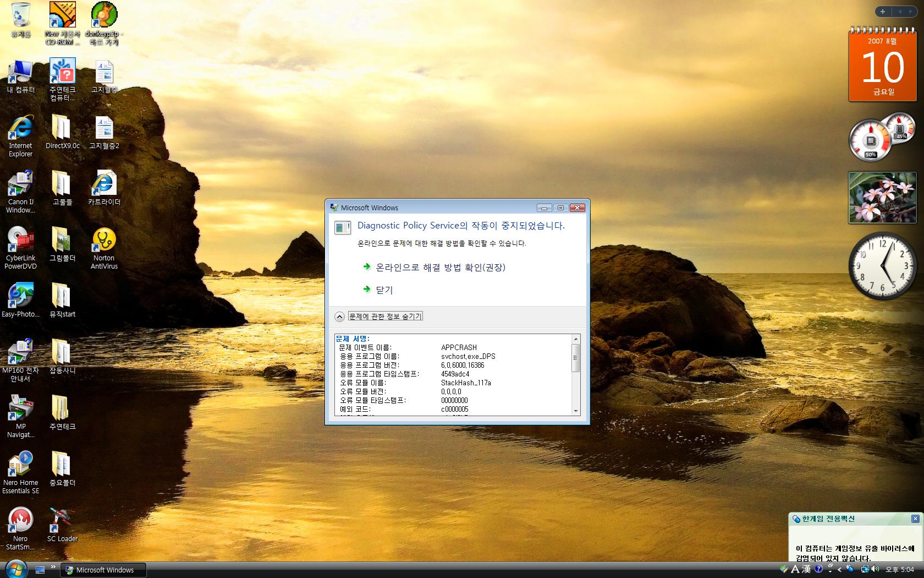Open the 카트라이더 shortcut icon
This screenshot has height=578, width=924.
point(104,188)
